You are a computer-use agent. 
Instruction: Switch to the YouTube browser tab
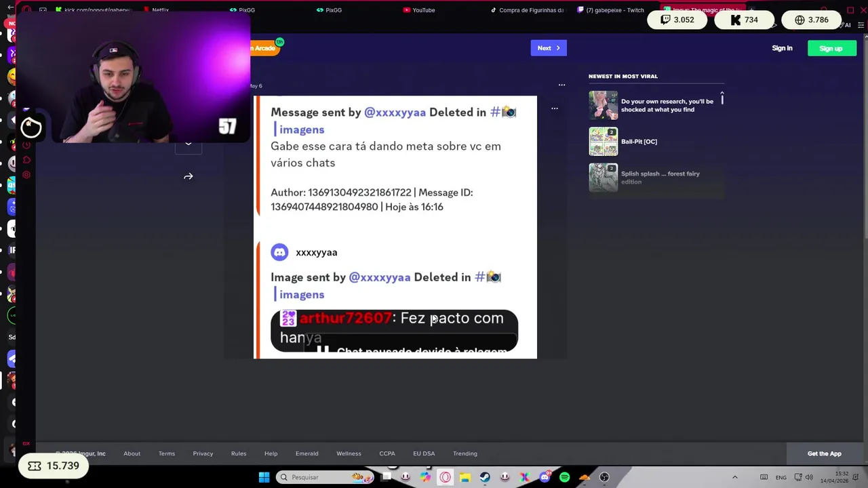[x=419, y=10]
